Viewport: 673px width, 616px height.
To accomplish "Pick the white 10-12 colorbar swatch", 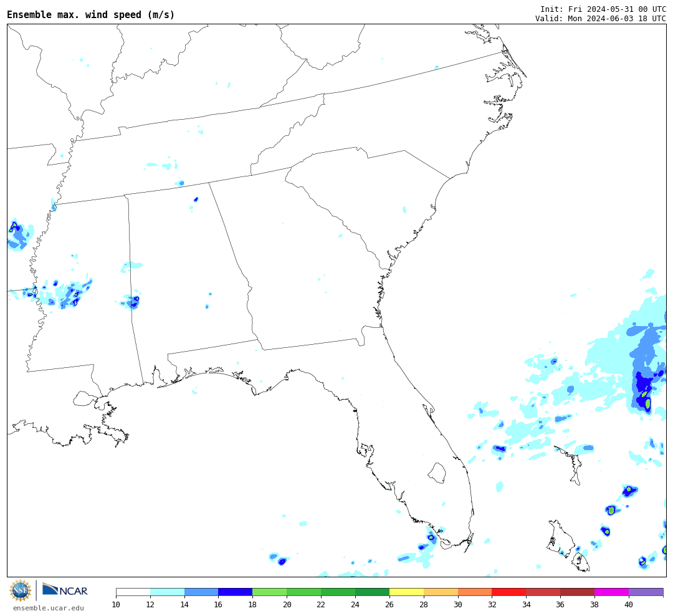I will tap(133, 592).
